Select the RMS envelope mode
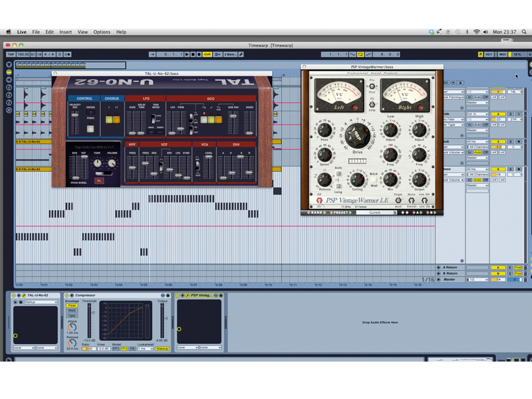532x399 pixels. (x=72, y=311)
